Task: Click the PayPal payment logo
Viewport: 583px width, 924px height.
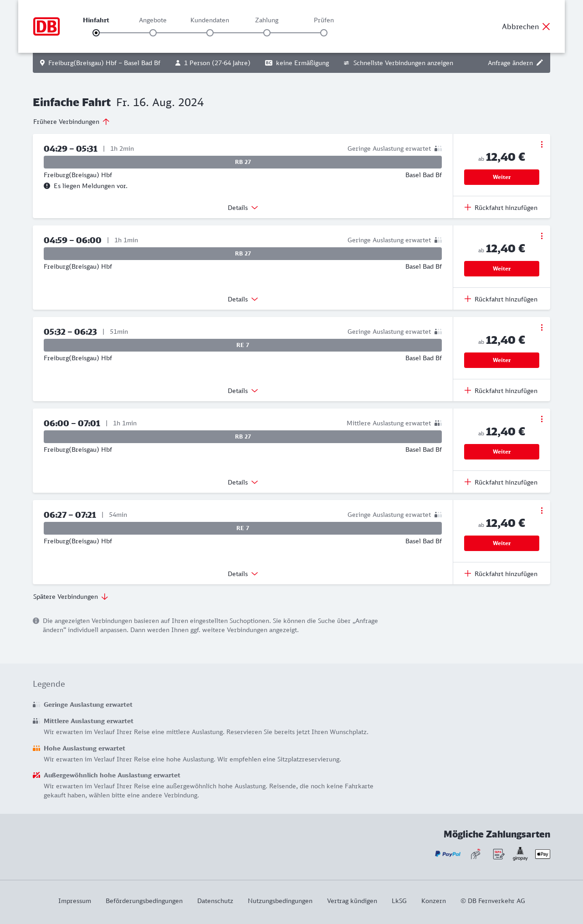Action: [448, 854]
